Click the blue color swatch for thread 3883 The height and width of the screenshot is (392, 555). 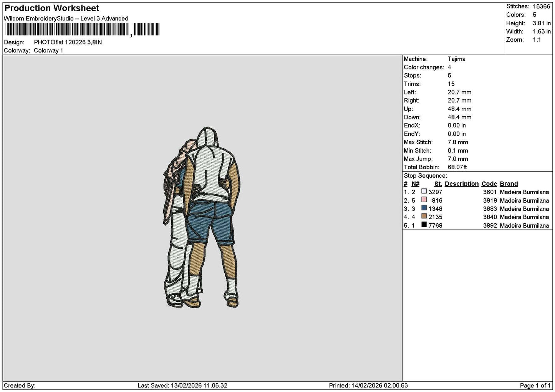424,208
